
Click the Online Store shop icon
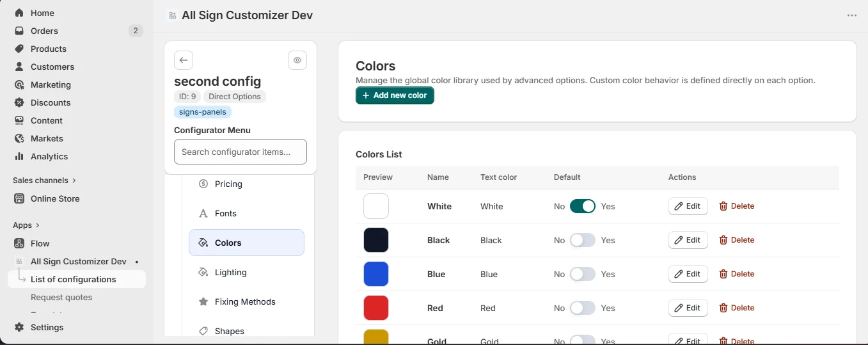pos(19,198)
